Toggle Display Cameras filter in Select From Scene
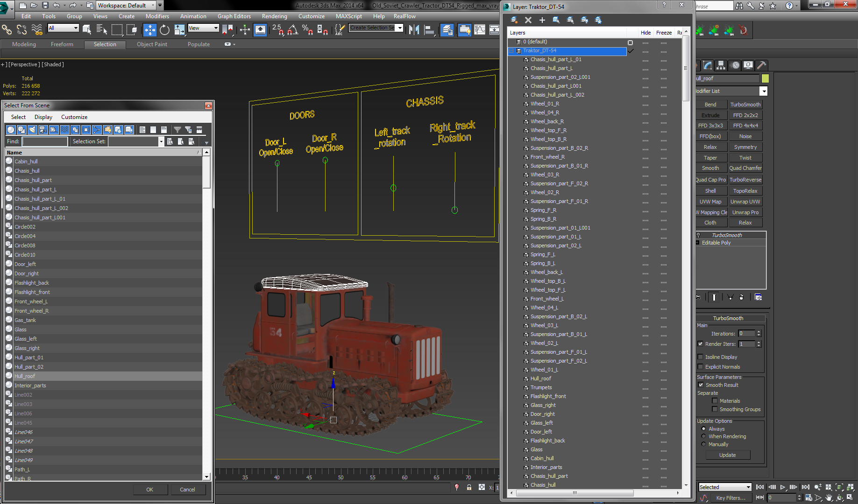 (x=43, y=129)
